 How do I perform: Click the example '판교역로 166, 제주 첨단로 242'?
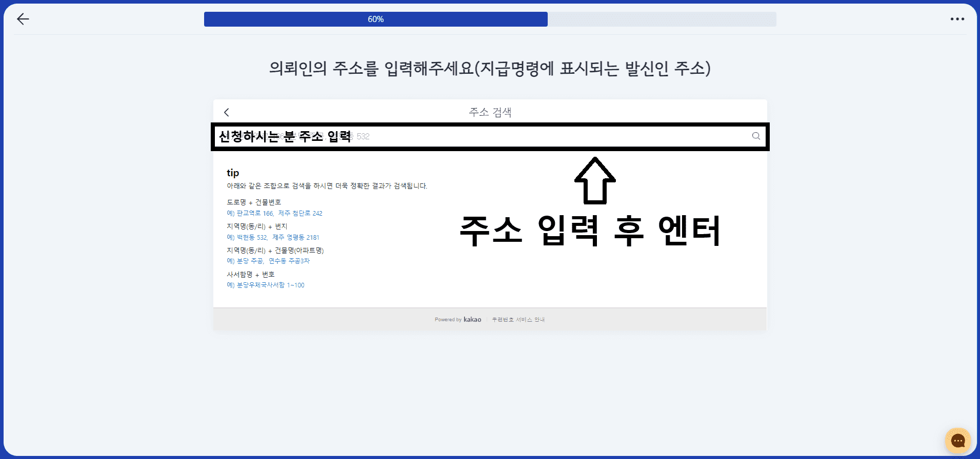(274, 213)
